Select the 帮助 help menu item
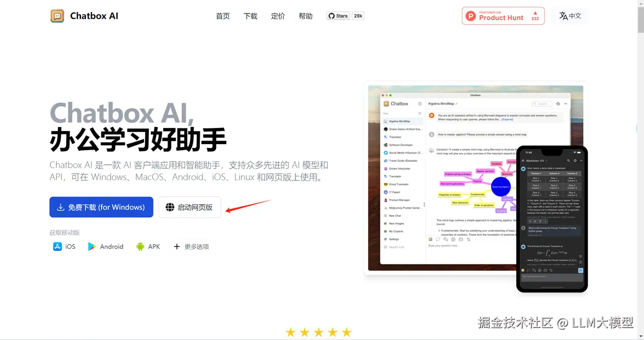Viewport: 644px width, 340px height. (305, 16)
